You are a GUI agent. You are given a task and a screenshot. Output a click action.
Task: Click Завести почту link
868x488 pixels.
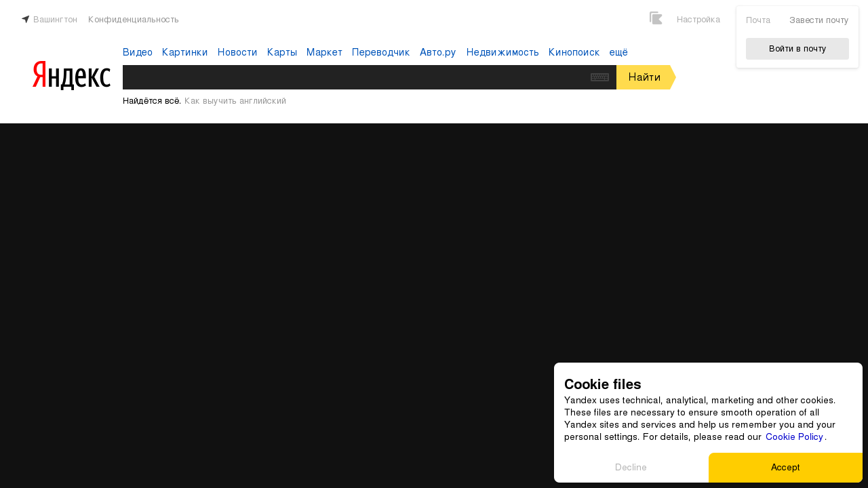(818, 20)
